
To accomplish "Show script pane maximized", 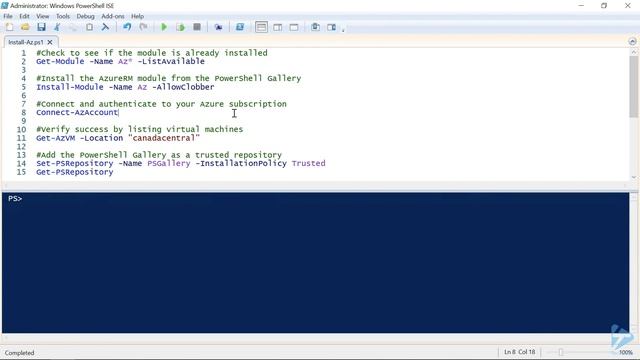I will click(294, 27).
